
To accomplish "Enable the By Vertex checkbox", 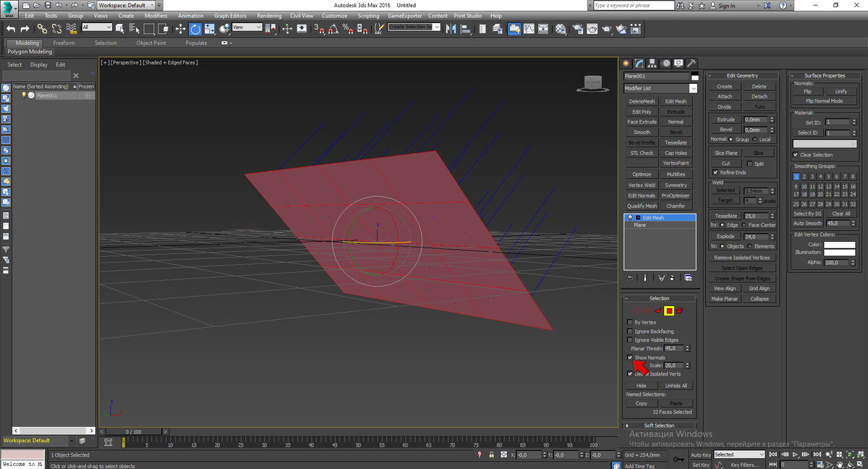I will click(x=630, y=322).
